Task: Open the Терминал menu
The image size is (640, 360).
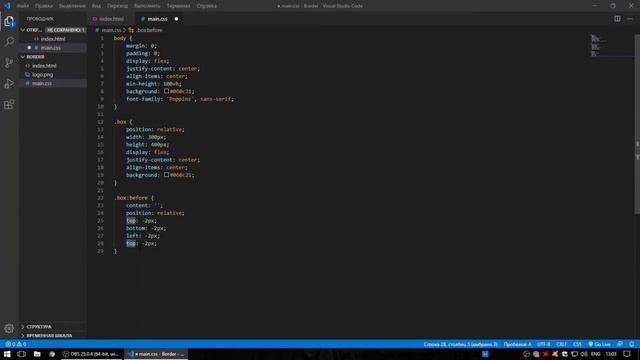Action: 178,6
